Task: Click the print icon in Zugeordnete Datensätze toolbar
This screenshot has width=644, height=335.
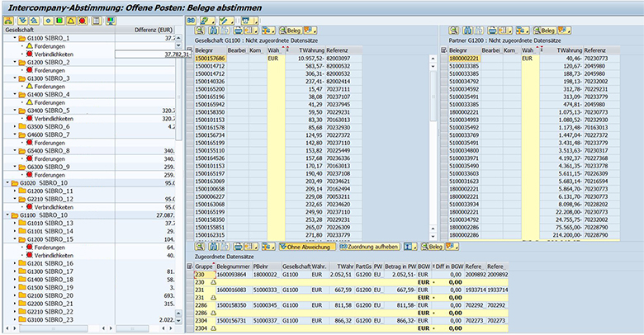Action: [239, 247]
